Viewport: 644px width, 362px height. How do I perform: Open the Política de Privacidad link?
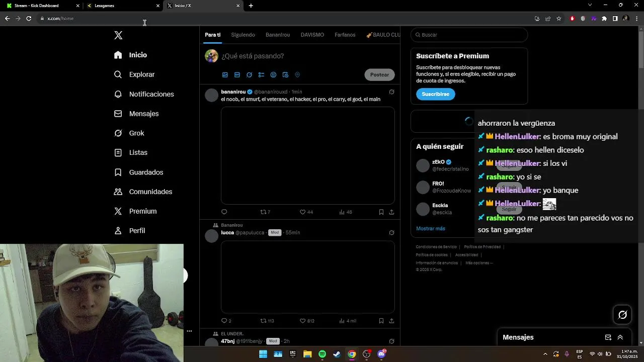[482, 247]
